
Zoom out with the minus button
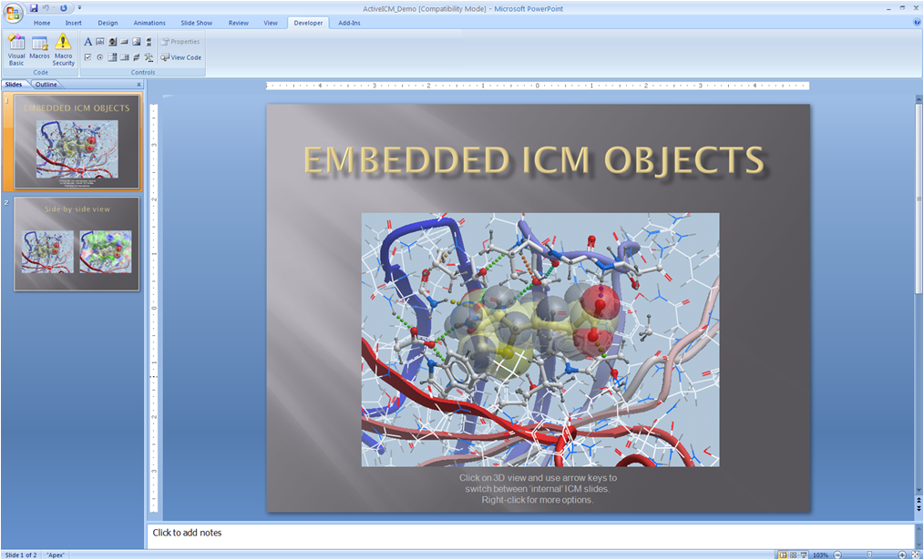pyautogui.click(x=837, y=555)
